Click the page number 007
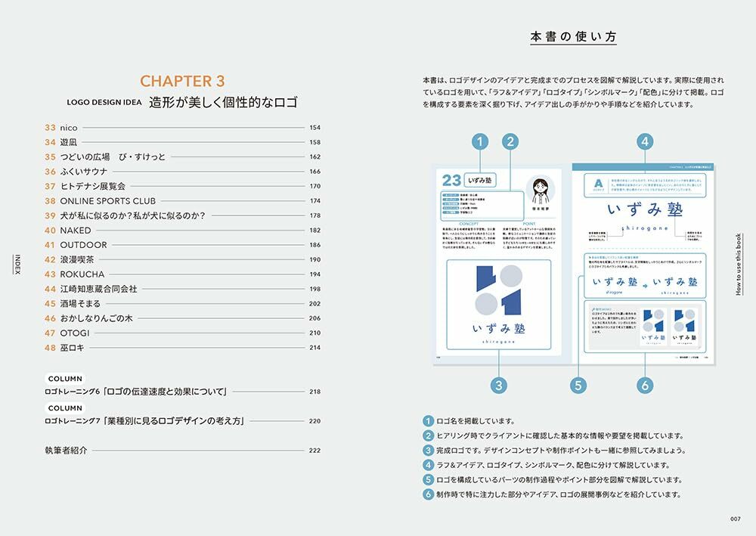Screen dimensions: 756x536 [735, 519]
